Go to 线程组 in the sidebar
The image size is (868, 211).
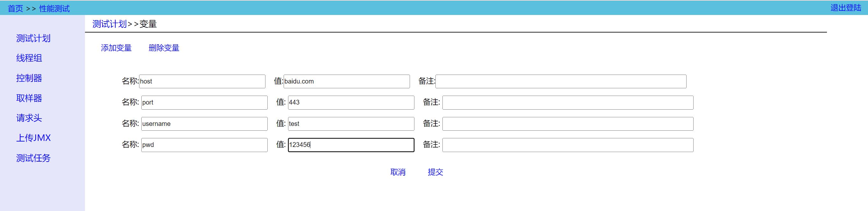coord(29,58)
